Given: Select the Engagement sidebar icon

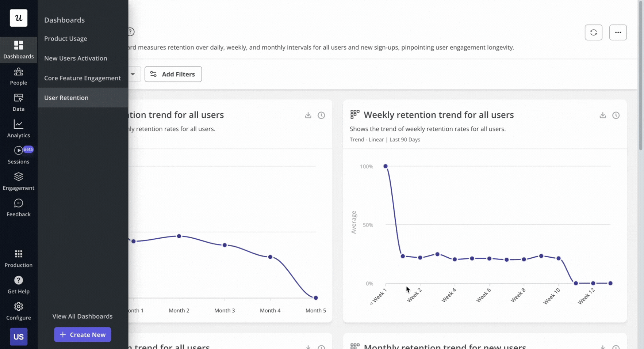Looking at the screenshot, I should click(18, 182).
